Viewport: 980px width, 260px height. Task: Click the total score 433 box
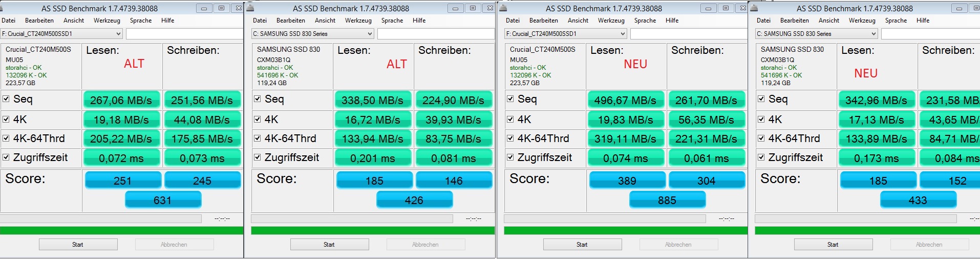pos(918,199)
